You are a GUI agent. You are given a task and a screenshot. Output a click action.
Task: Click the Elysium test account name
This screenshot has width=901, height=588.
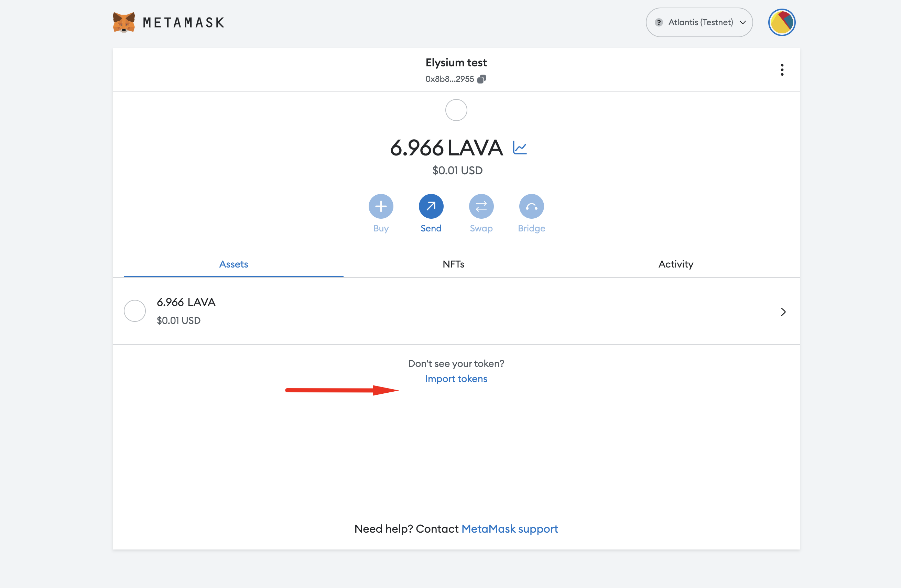coord(456,63)
